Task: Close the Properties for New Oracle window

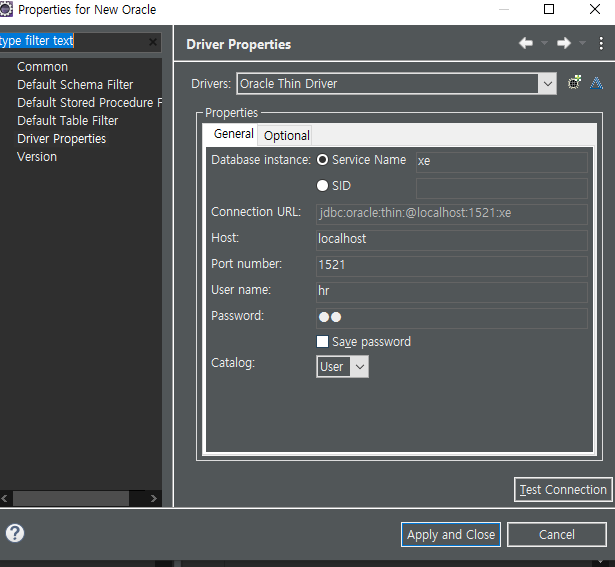Action: (x=595, y=9)
